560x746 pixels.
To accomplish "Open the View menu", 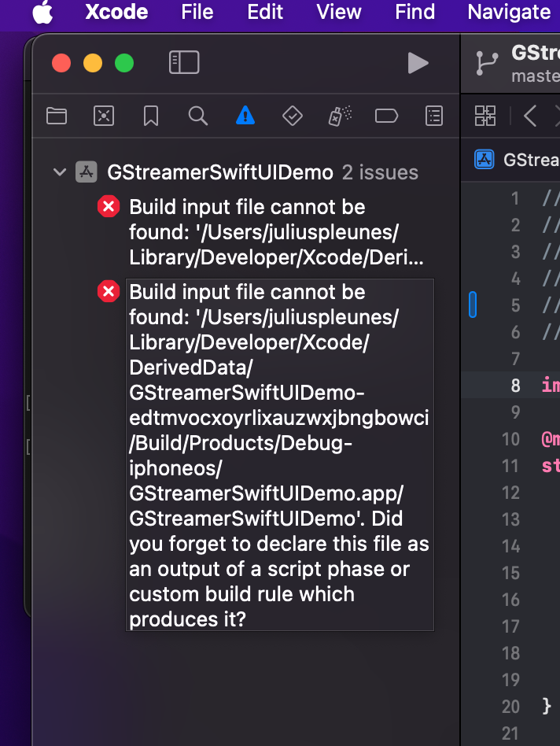I will tap(339, 12).
